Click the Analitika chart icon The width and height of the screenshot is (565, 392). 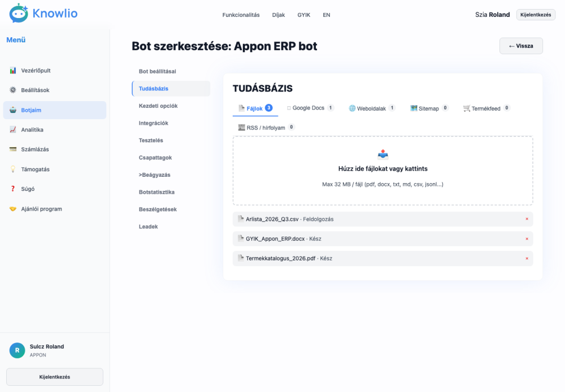point(13,129)
